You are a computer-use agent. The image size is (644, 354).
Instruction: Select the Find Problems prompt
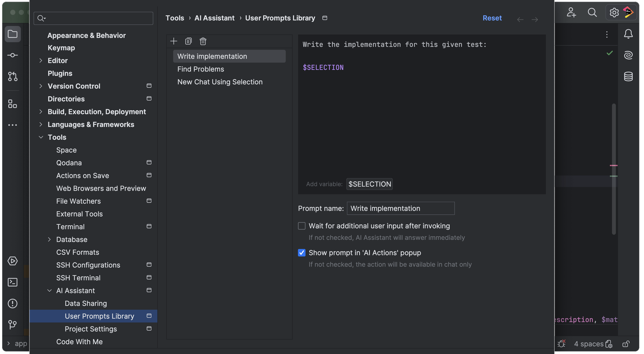[200, 69]
